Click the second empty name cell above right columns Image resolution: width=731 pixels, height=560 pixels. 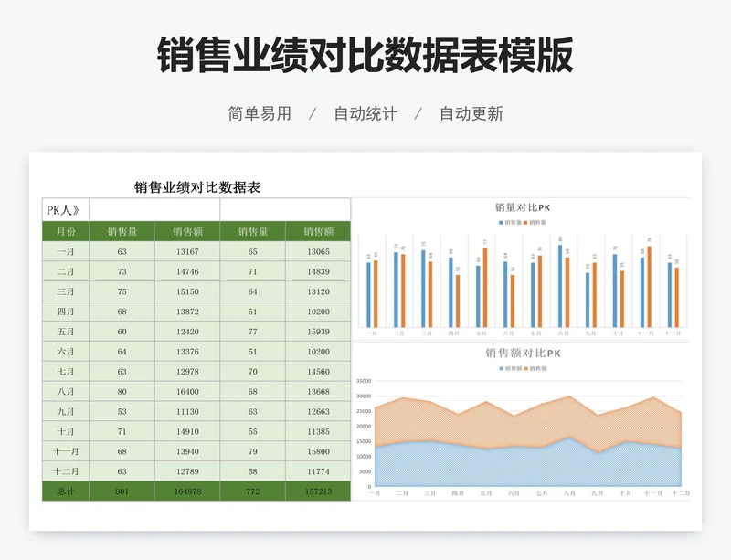(285, 210)
